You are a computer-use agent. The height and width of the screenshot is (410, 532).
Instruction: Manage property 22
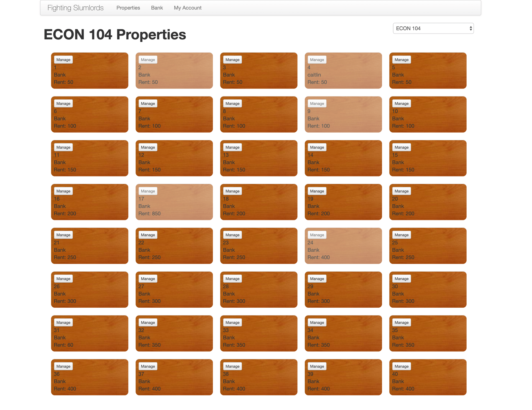coord(148,235)
